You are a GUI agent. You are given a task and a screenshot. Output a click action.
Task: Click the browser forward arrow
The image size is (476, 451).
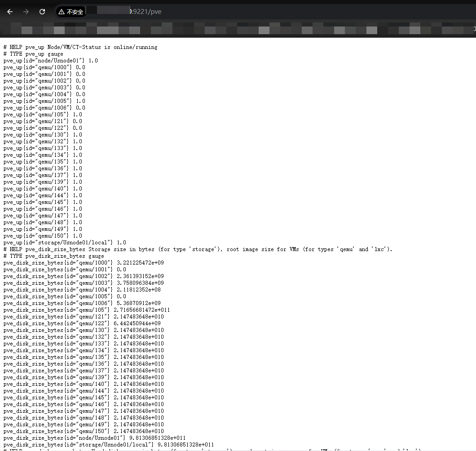[x=26, y=12]
